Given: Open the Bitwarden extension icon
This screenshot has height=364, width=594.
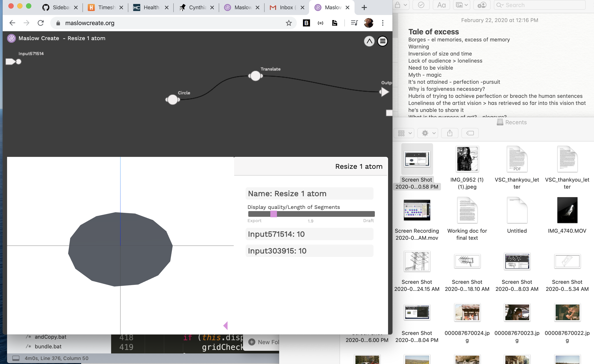Looking at the screenshot, I should click(x=306, y=23).
